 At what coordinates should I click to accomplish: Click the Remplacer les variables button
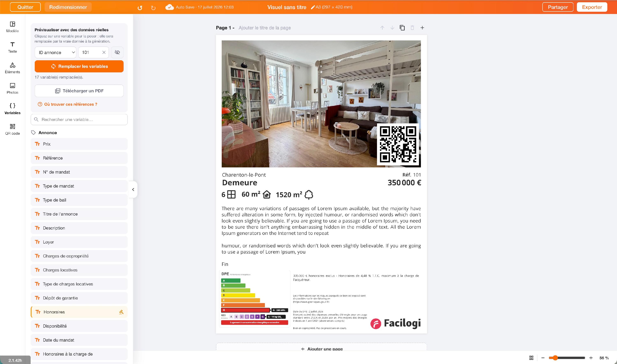[x=79, y=66]
